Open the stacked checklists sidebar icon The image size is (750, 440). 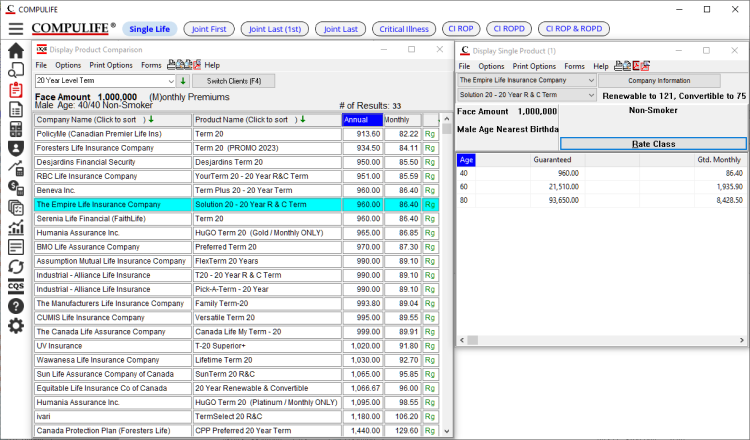point(16,208)
